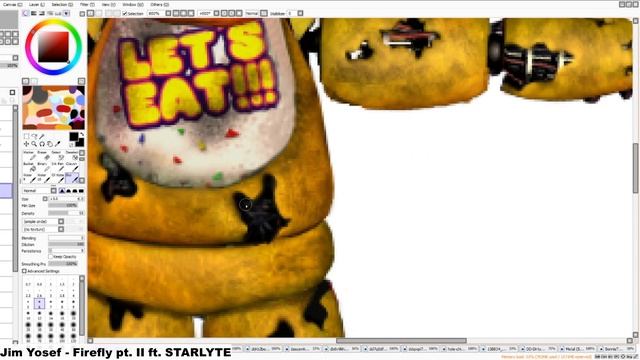Open the Window menu
This screenshot has height=360, width=640.
(x=133, y=4)
